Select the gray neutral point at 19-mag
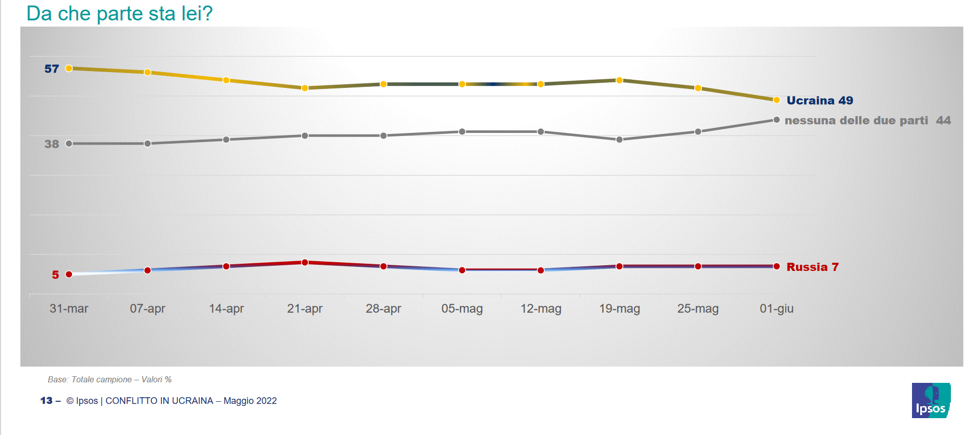The width and height of the screenshot is (980, 435). click(619, 140)
